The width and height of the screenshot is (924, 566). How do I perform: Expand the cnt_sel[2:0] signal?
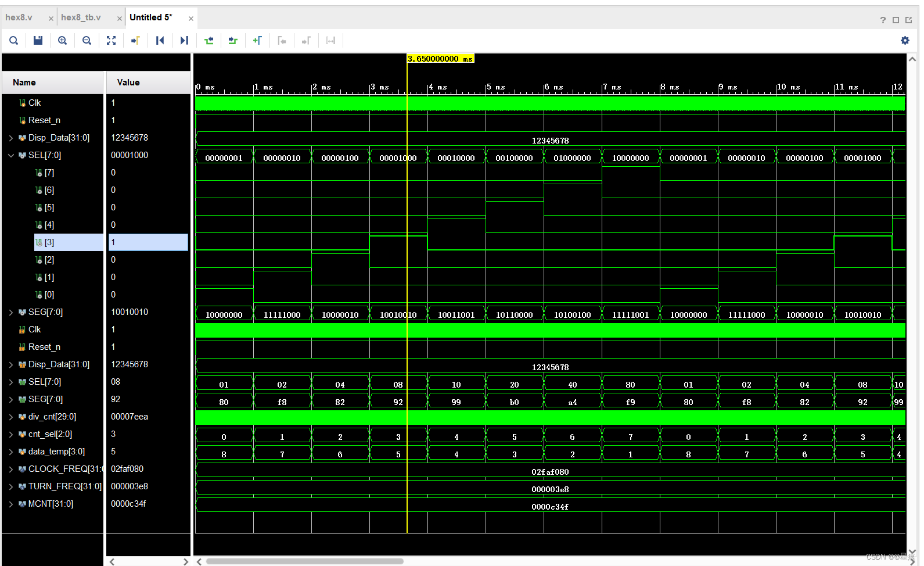pyautogui.click(x=11, y=434)
